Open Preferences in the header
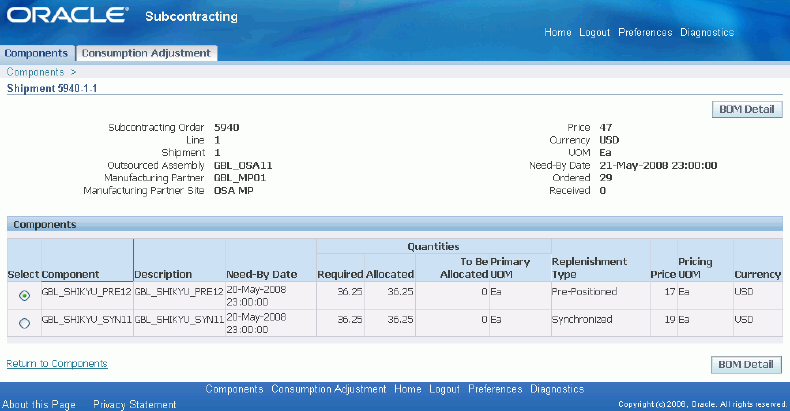The width and height of the screenshot is (790, 411). (x=645, y=32)
